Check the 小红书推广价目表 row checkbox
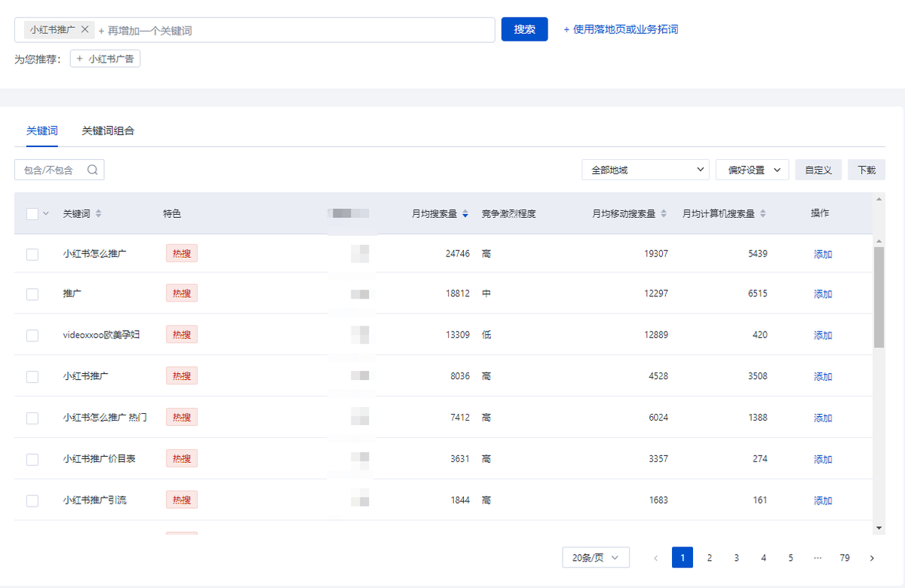The width and height of the screenshot is (905, 588). point(31,458)
